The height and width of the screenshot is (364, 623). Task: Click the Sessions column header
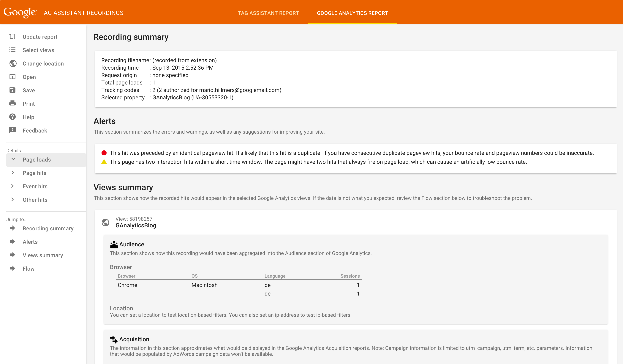point(350,276)
